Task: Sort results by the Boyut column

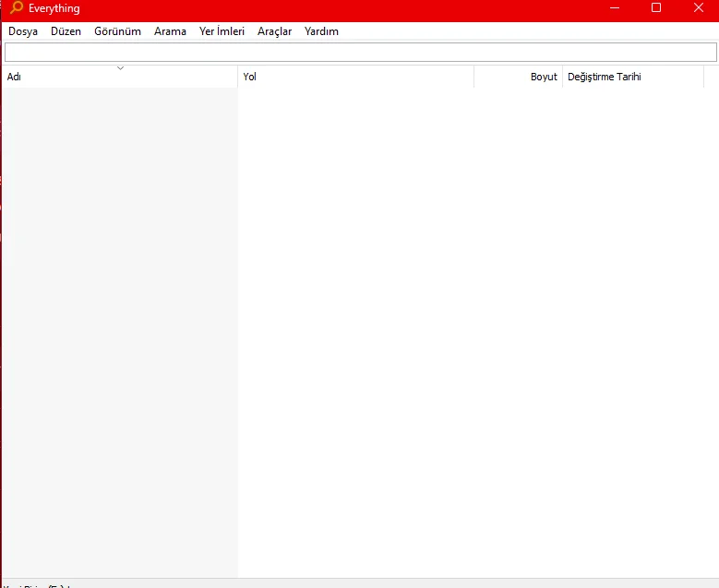Action: tap(518, 77)
